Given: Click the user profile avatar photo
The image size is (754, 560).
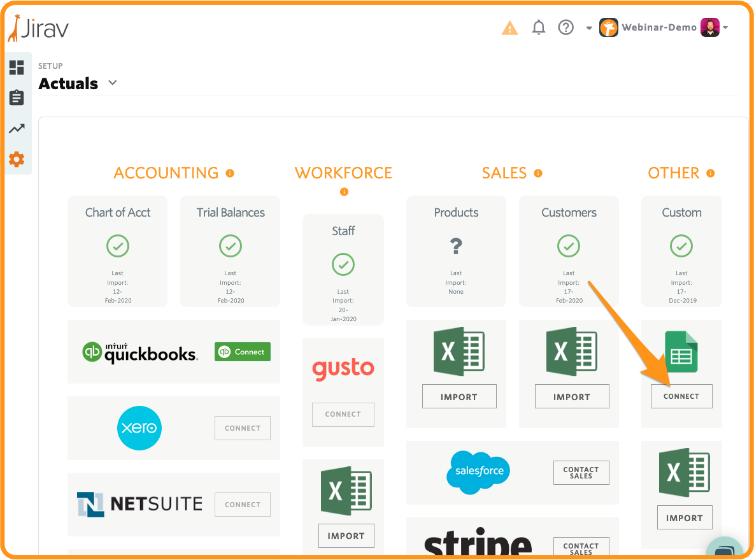Looking at the screenshot, I should tap(710, 27).
